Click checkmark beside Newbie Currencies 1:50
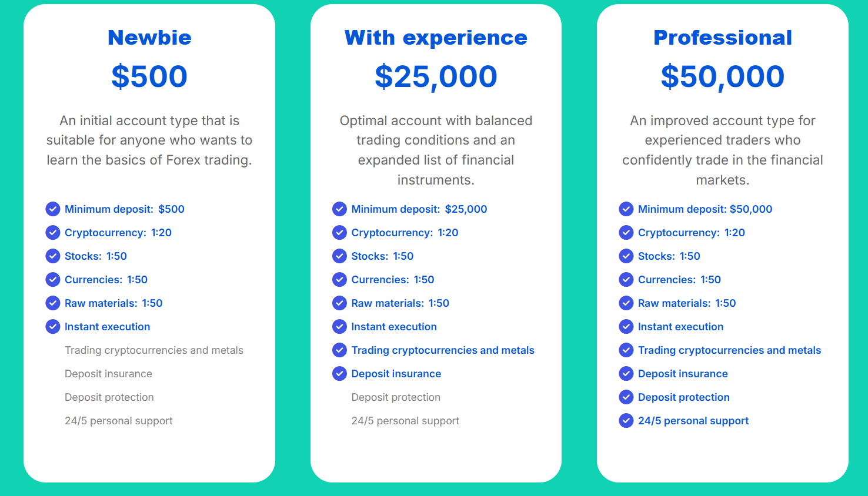 (x=53, y=280)
